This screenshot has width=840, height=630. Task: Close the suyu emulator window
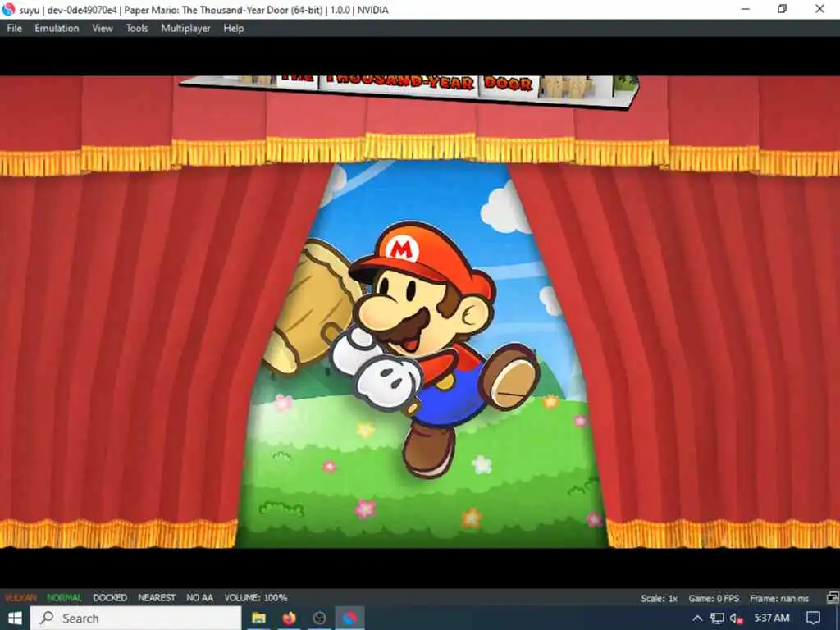click(819, 9)
